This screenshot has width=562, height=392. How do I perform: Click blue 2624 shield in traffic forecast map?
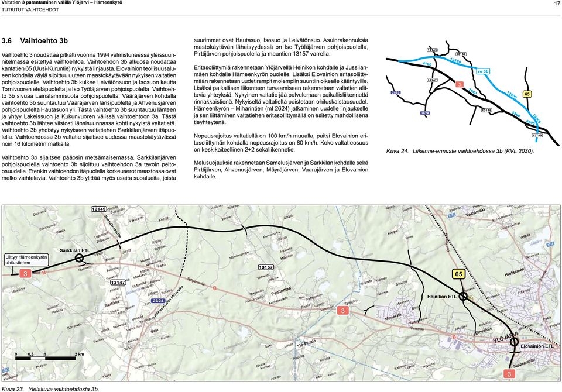click(424, 113)
